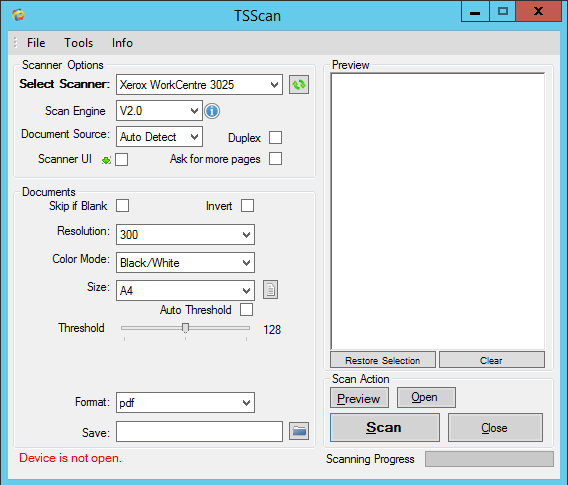Screen dimensions: 568x485
Task: Click the Threshold slider handle
Action: click(185, 328)
